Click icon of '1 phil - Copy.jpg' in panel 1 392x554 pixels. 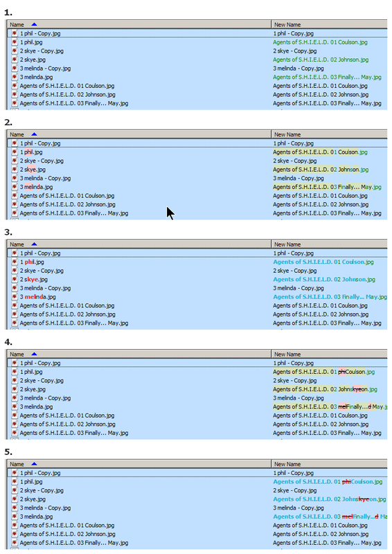pos(14,33)
